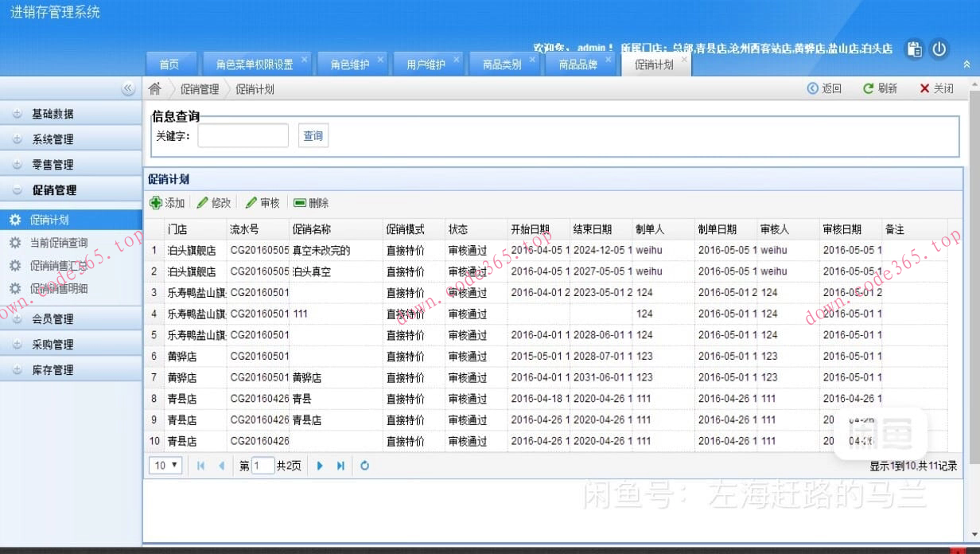Viewport: 980px width, 554px height.
Task: Collapse the sidebar with the chevron arrow
Action: 128,89
